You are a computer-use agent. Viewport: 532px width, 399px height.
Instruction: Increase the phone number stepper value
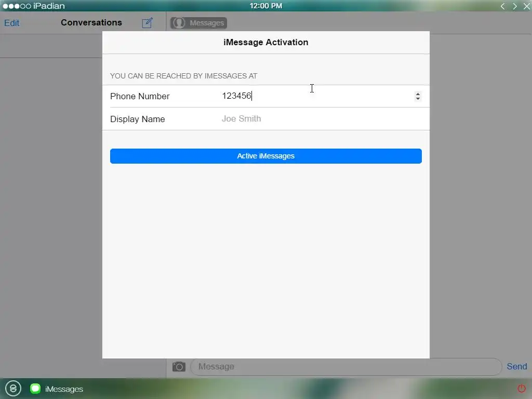[x=418, y=94]
